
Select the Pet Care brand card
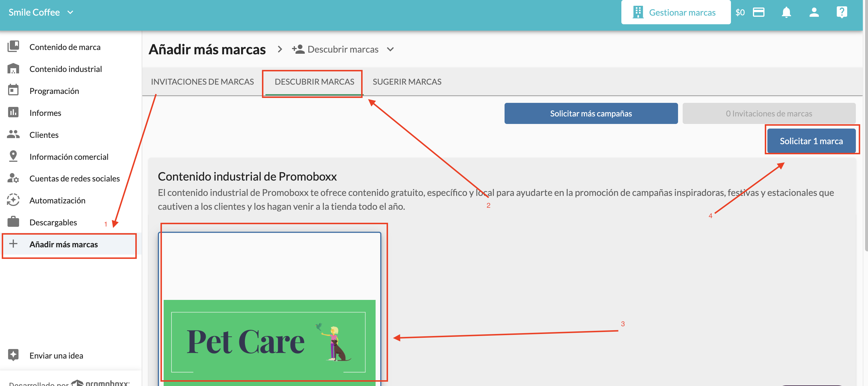pos(269,309)
